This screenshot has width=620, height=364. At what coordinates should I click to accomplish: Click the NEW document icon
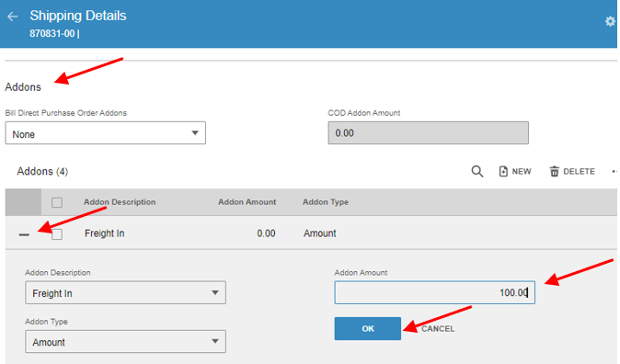tap(503, 172)
